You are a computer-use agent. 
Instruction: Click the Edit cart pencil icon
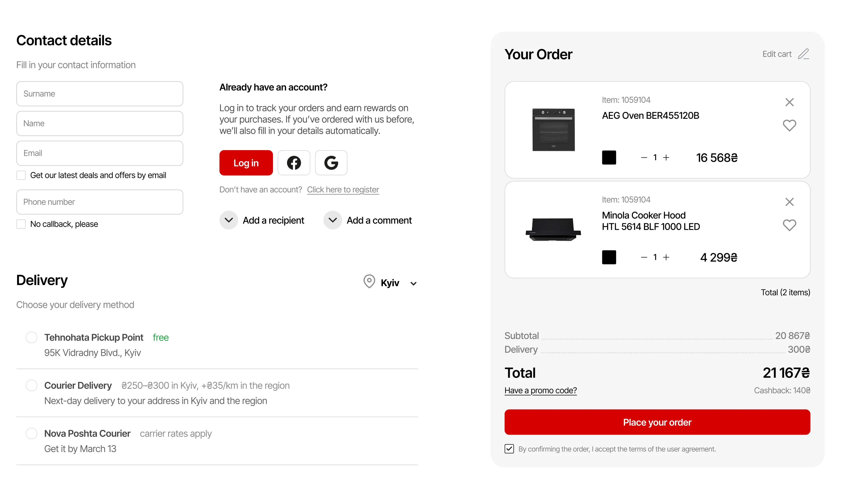click(804, 54)
